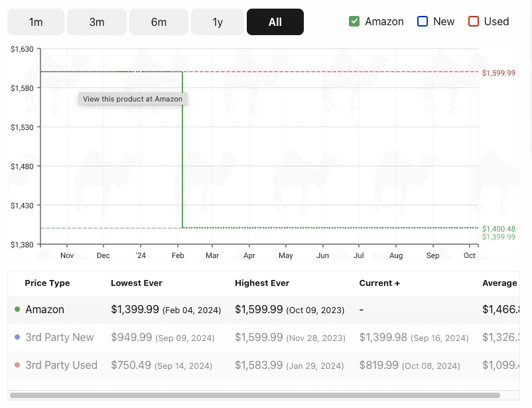The image size is (532, 408).
Task: Enable the New price checkbox
Action: 423,21
